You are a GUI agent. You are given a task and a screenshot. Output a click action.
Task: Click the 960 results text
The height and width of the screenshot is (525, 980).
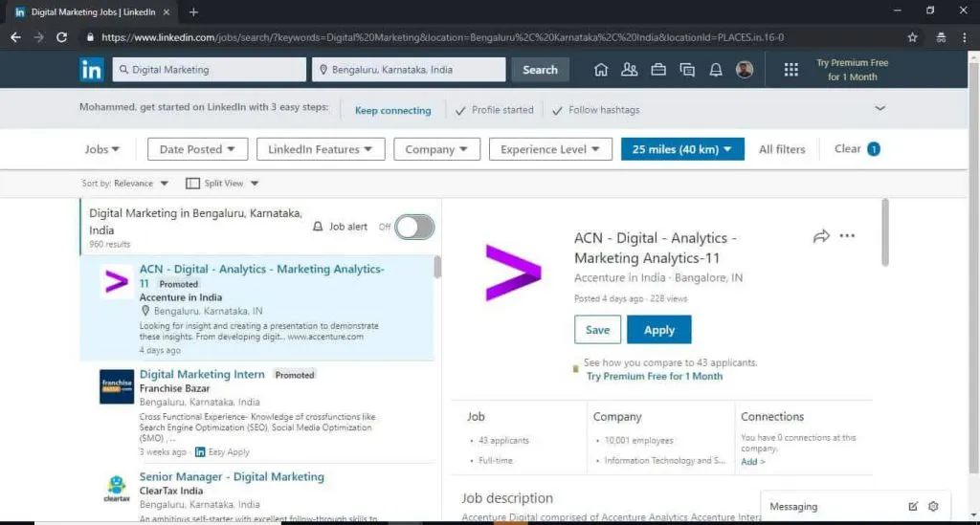coord(109,244)
